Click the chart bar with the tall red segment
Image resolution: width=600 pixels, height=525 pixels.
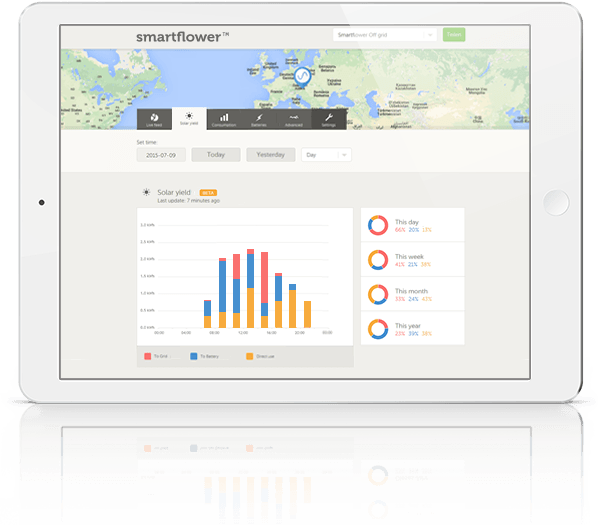pos(264,290)
